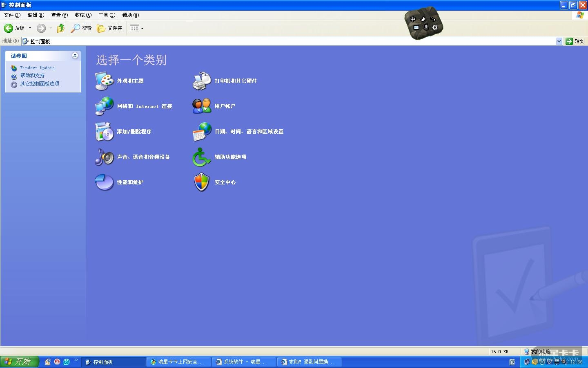Click the pie chart icon for 性能和维护

(x=104, y=182)
